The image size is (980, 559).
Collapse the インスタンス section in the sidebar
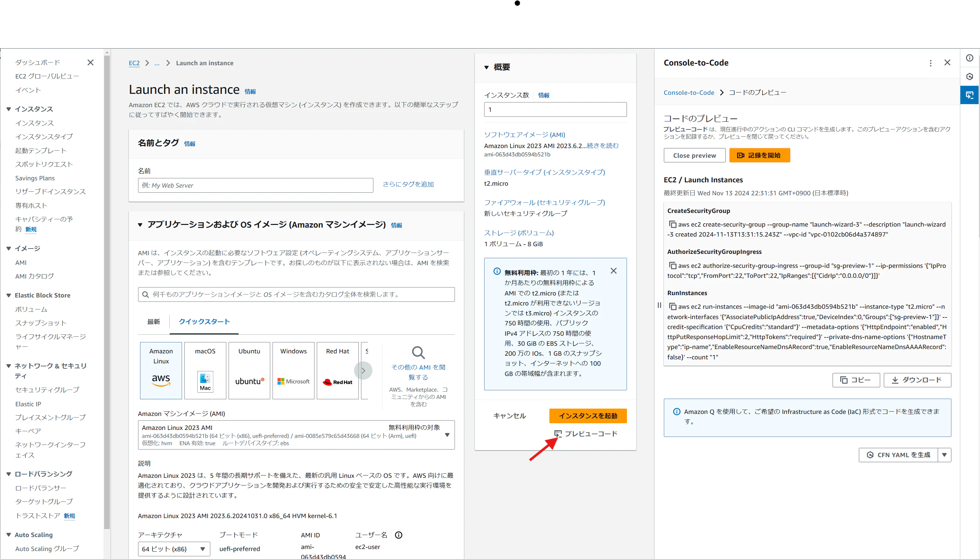8,109
